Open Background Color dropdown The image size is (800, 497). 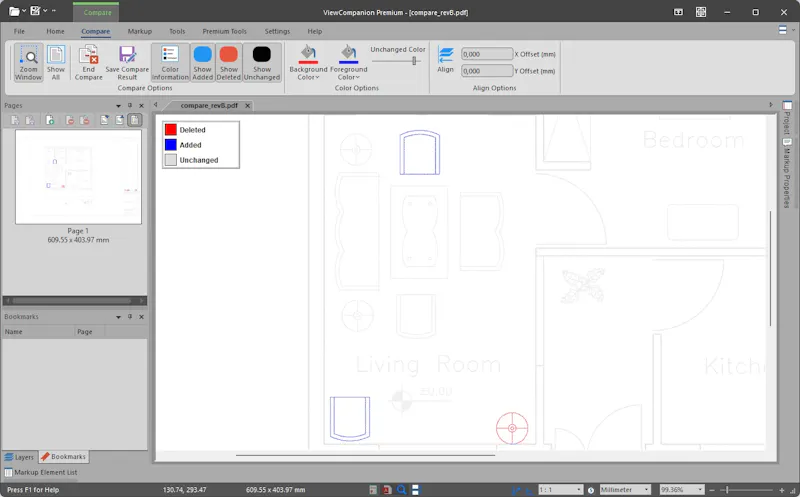[308, 62]
